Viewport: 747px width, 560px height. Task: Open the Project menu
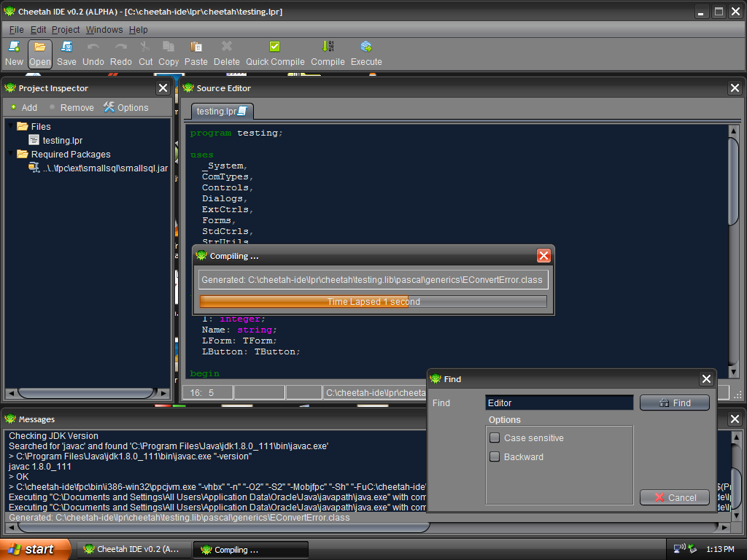[x=66, y=30]
